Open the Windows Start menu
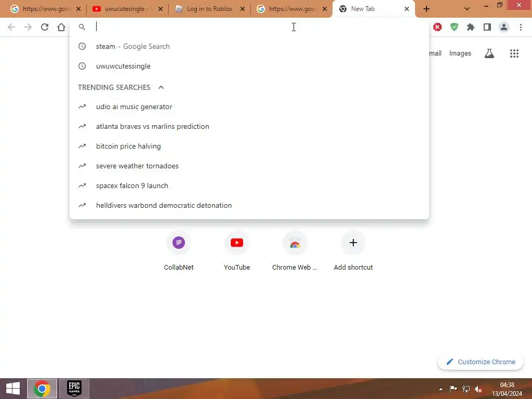This screenshot has height=399, width=532. click(x=13, y=389)
